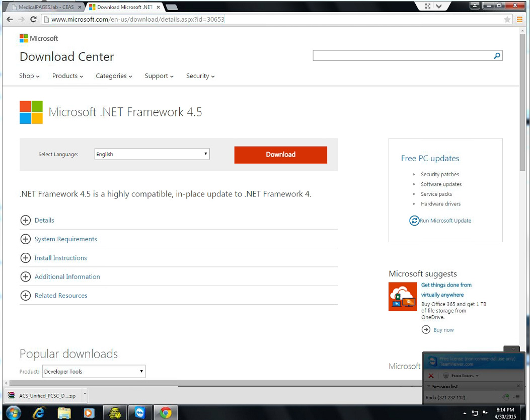Open the ACS_Unified_PCSC zip download
530x420 pixels.
[43, 395]
